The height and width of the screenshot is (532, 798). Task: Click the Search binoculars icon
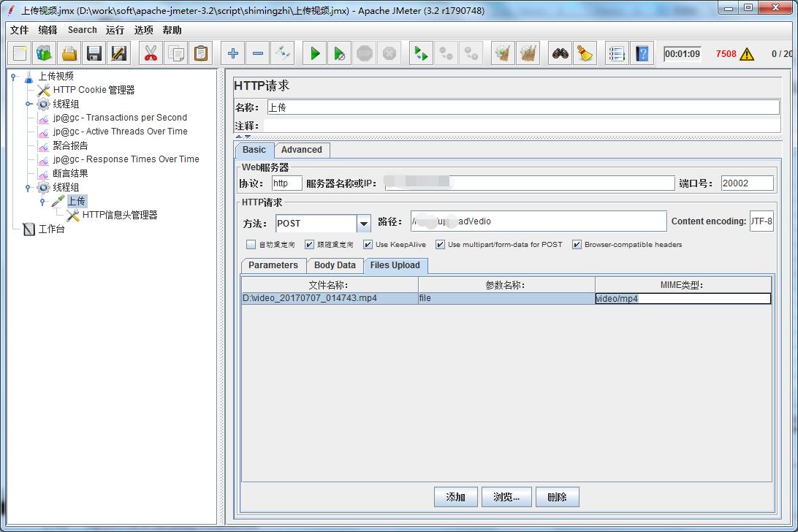point(560,53)
